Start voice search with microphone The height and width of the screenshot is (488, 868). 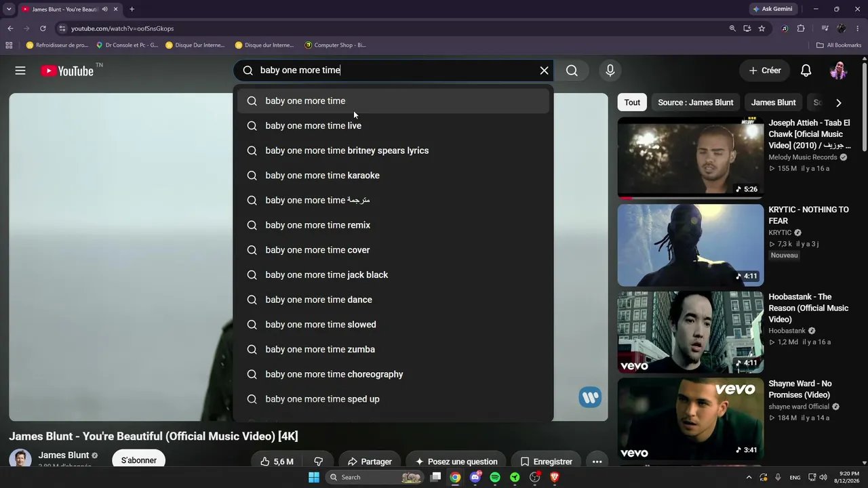coord(610,70)
